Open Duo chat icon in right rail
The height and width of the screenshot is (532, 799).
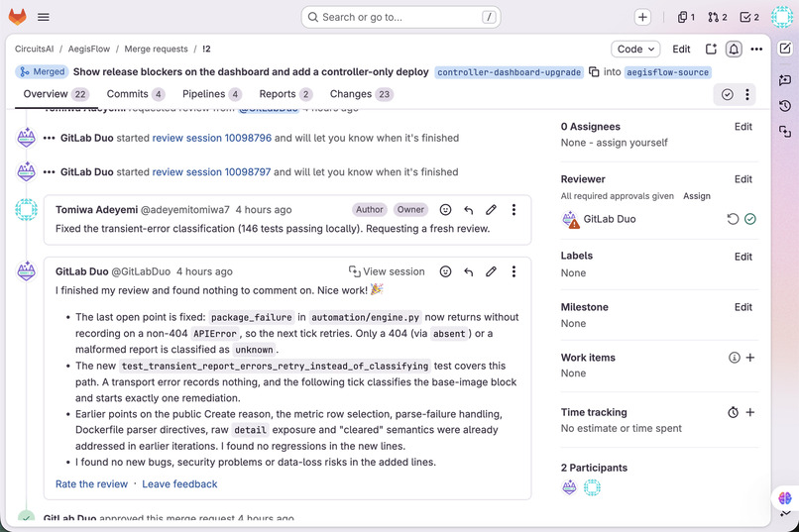coord(785,79)
